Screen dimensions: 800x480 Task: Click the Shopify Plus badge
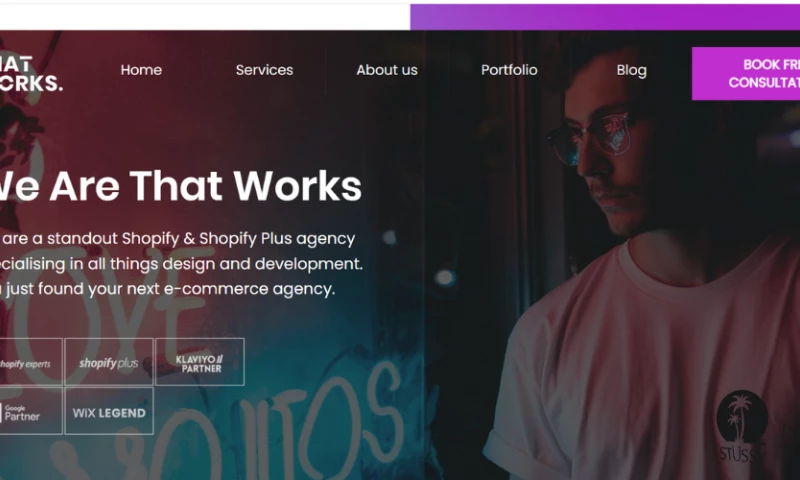tap(109, 362)
